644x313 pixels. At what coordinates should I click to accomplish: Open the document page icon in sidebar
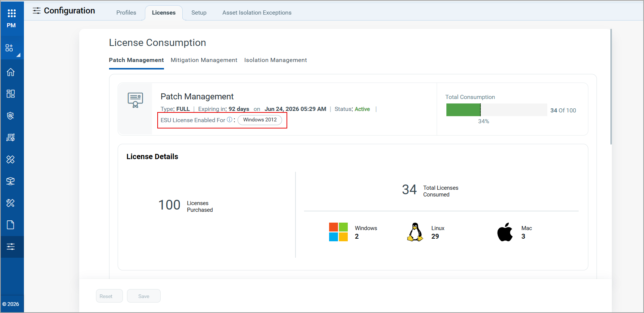pyautogui.click(x=10, y=225)
